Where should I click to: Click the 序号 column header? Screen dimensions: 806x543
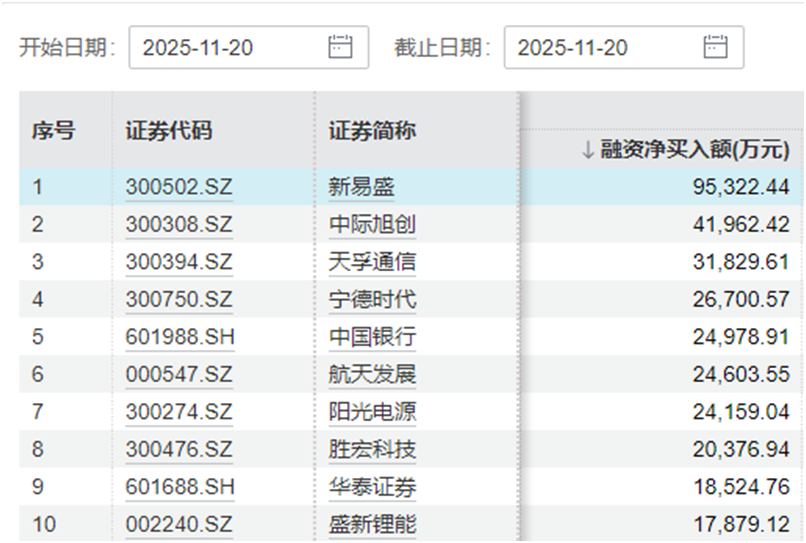coord(53,131)
